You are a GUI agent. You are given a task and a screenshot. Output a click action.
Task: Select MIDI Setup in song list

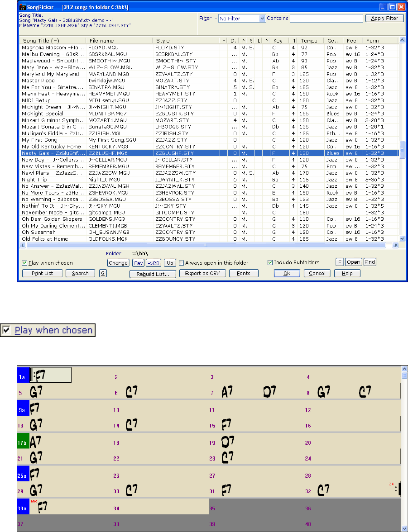[210, 100]
